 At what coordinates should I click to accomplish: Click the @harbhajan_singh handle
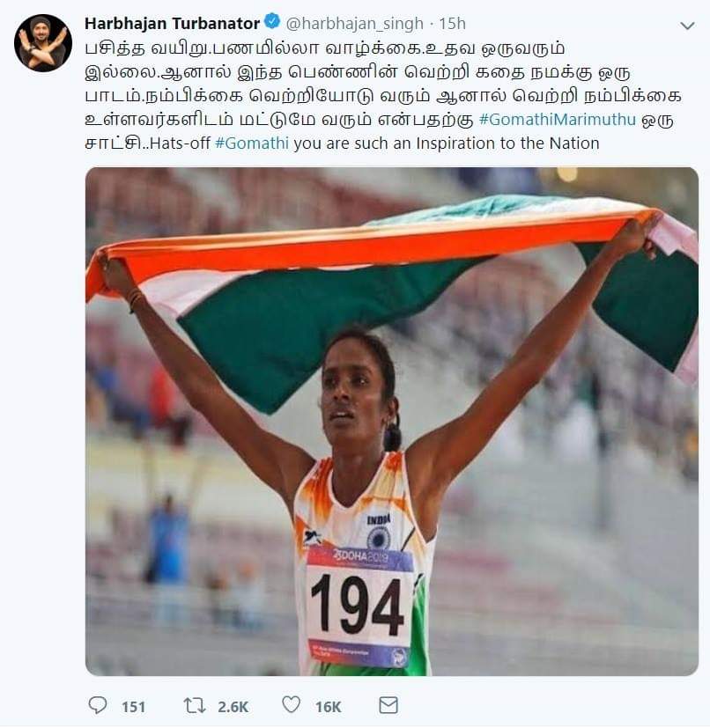354,23
